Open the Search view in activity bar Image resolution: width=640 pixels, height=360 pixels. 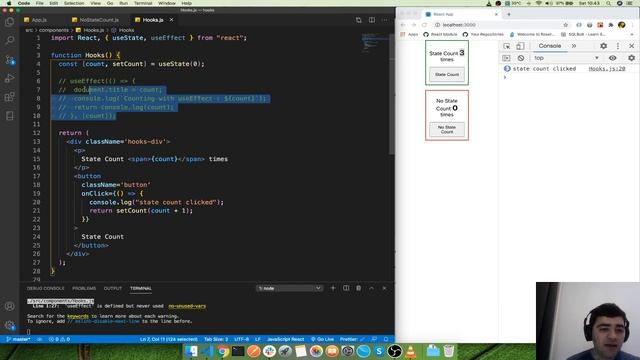[9, 40]
